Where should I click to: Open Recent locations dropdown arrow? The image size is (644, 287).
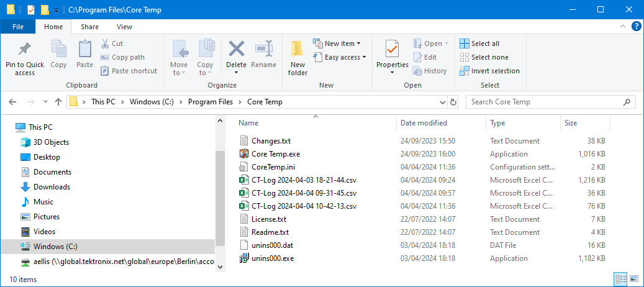click(45, 102)
